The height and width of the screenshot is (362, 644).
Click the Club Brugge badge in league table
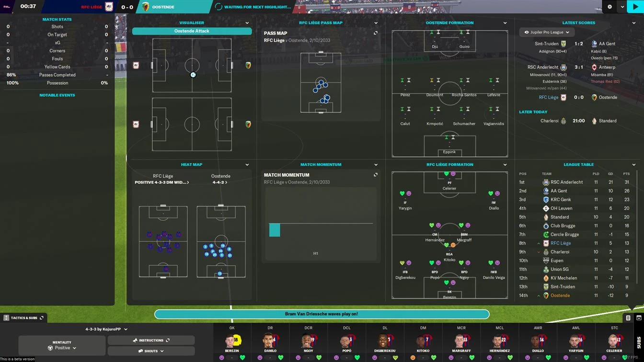point(546,226)
